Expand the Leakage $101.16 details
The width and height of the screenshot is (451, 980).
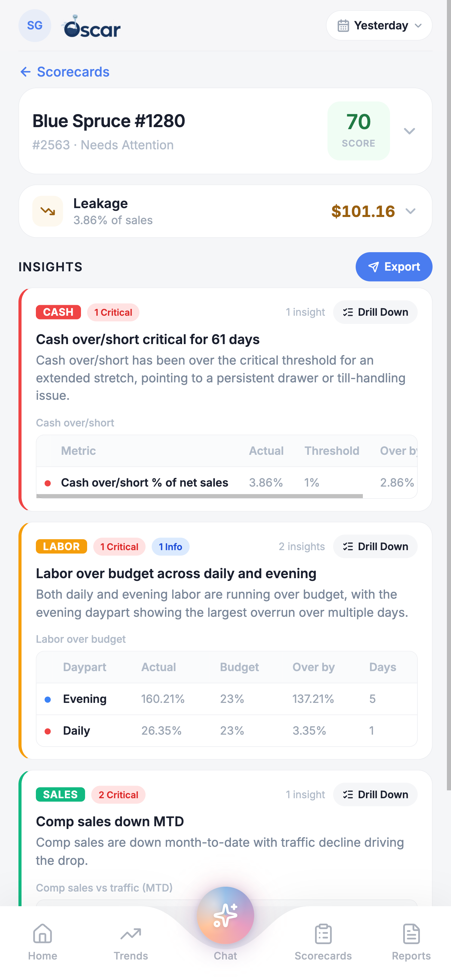(410, 211)
